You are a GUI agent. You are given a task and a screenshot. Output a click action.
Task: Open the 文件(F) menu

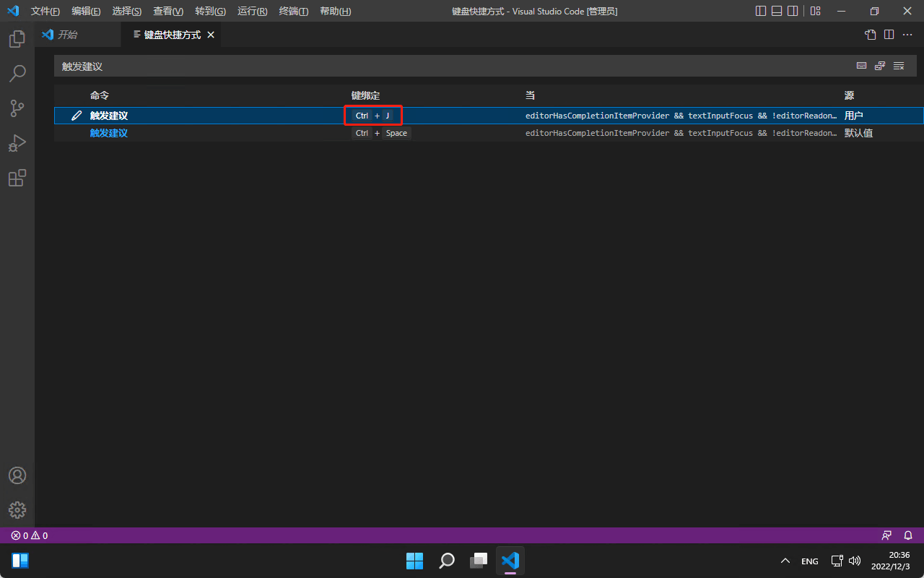pos(45,12)
